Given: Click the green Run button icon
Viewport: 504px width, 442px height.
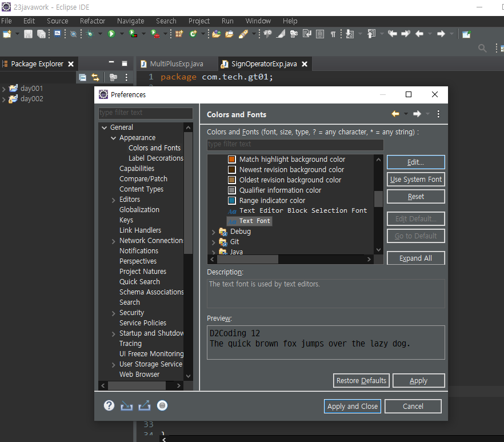Looking at the screenshot, I should [x=111, y=34].
